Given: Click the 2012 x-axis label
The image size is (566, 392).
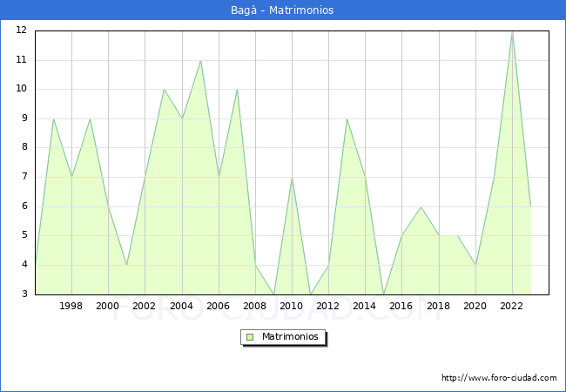Looking at the screenshot, I should pyautogui.click(x=328, y=306).
